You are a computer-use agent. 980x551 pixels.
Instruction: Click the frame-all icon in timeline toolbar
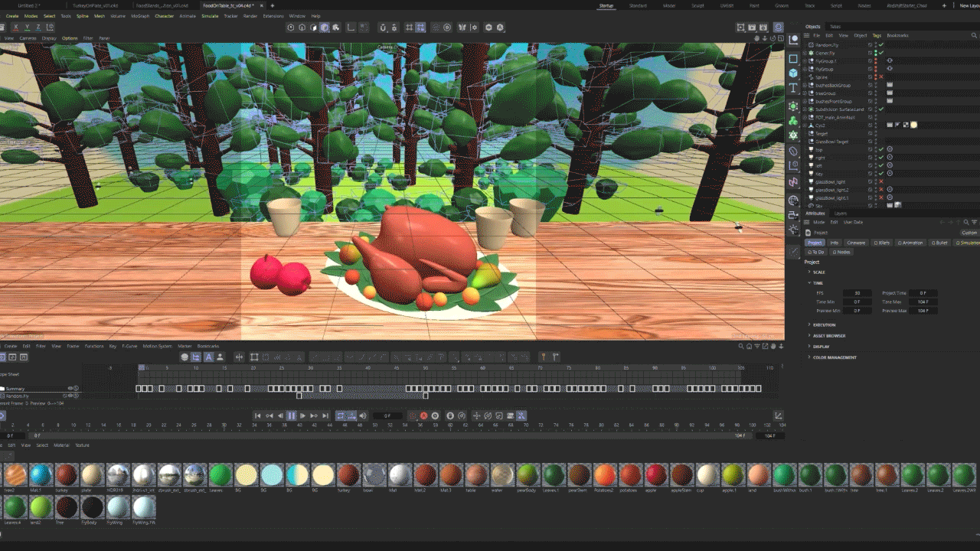254,357
